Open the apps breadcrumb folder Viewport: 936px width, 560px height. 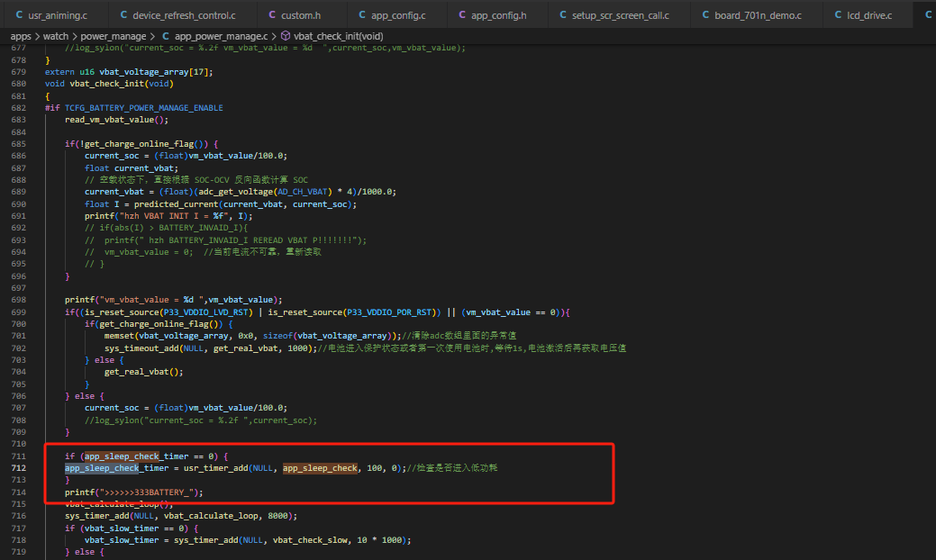click(21, 36)
